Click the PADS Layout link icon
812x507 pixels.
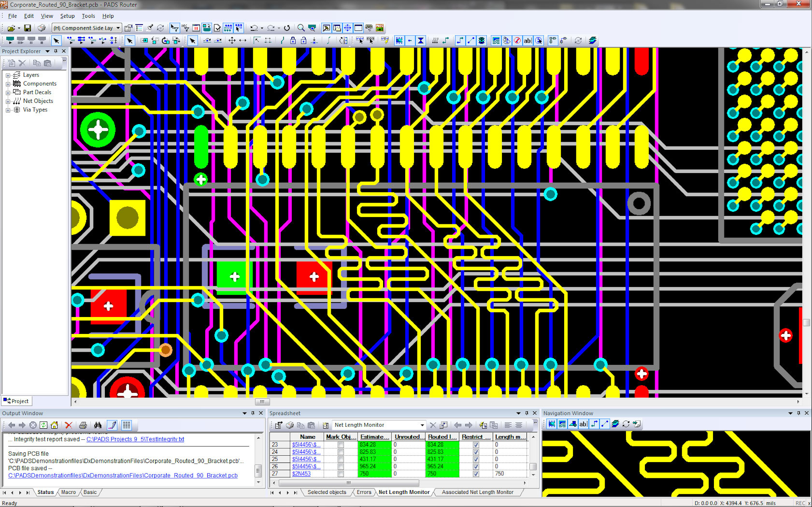tap(380, 28)
